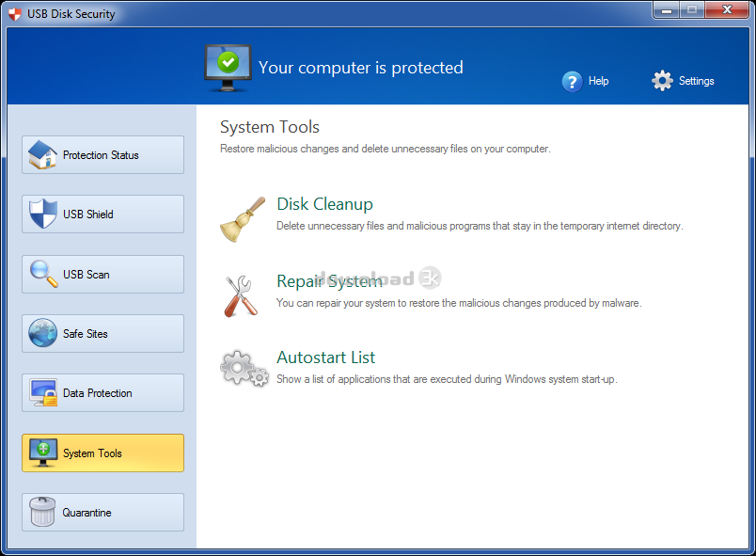The width and height of the screenshot is (756, 556).
Task: Click the monitor plus icon on System Tools
Action: pos(43,453)
